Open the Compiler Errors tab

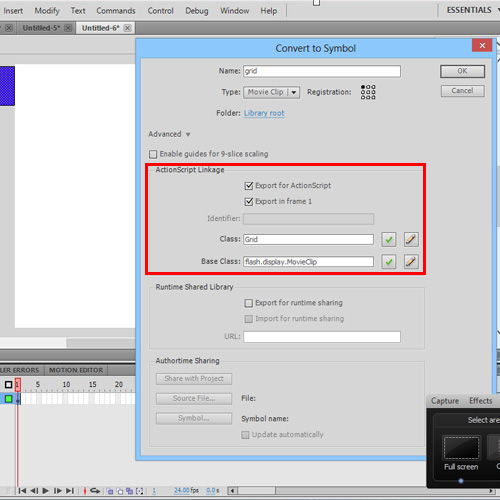tap(20, 370)
